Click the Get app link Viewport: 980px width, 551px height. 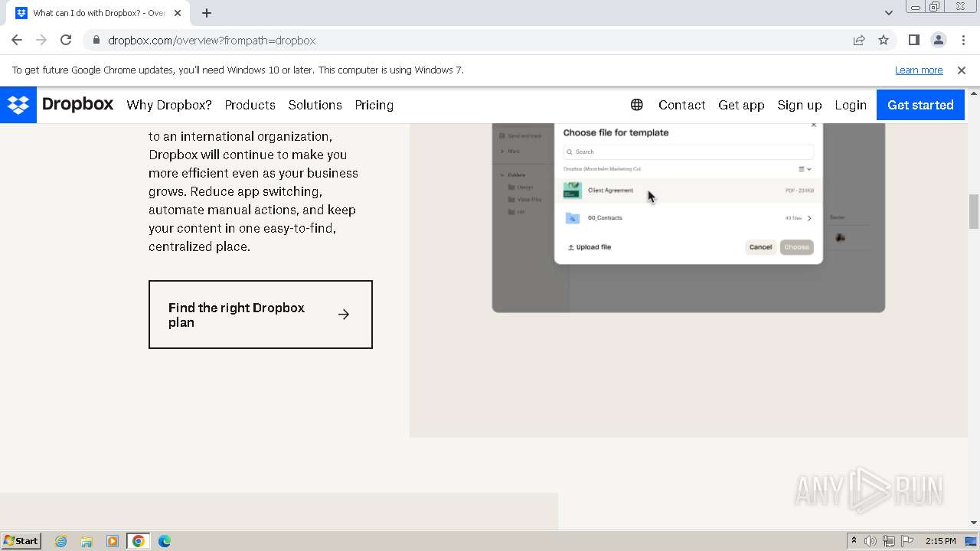point(741,105)
